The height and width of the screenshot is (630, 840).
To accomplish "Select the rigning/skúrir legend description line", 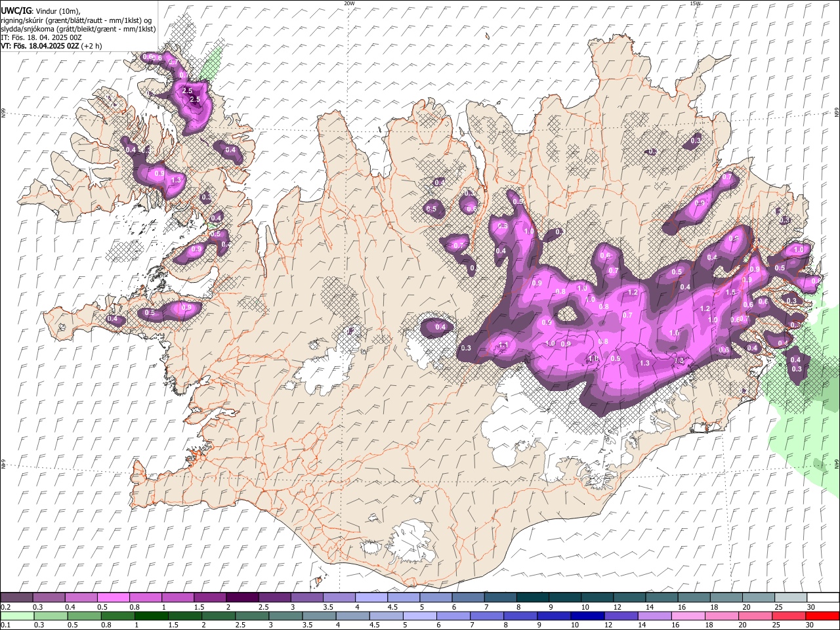I will 77,20.
